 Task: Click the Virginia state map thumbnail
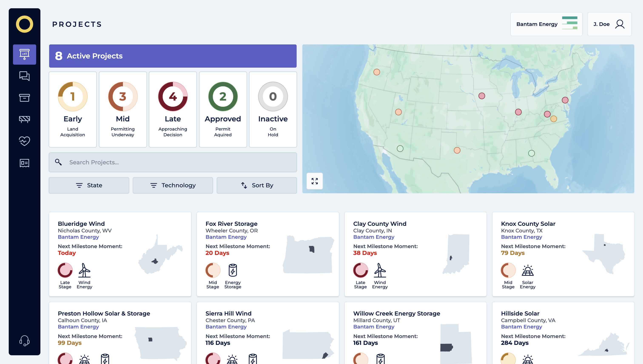tap(604, 344)
